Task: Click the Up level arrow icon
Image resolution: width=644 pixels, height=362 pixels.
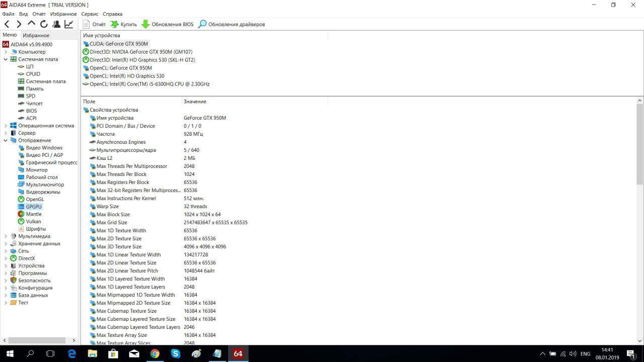Action: (31, 24)
